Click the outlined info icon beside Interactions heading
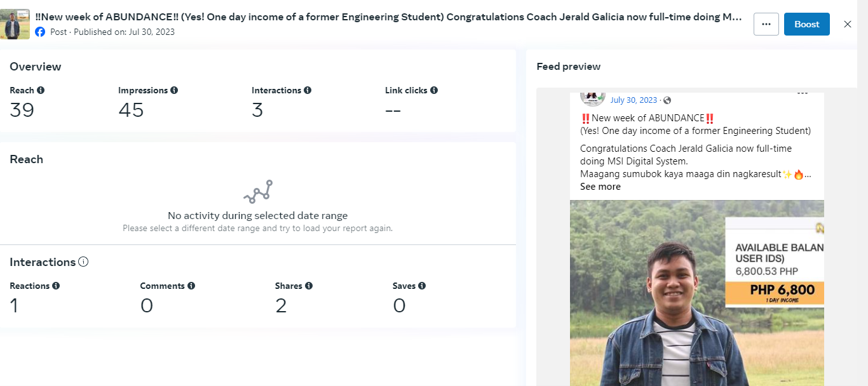This screenshot has height=386, width=868. click(x=83, y=262)
